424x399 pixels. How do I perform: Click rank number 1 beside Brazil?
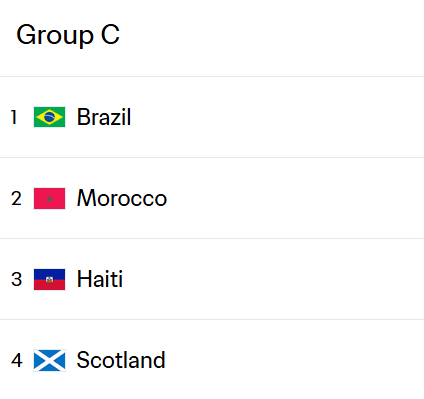point(14,117)
